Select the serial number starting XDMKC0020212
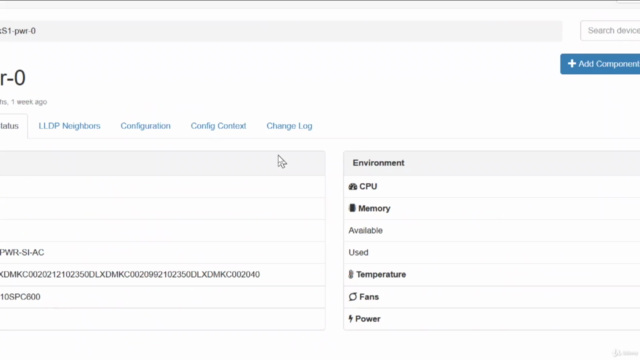This screenshot has width=640, height=360. [x=130, y=274]
